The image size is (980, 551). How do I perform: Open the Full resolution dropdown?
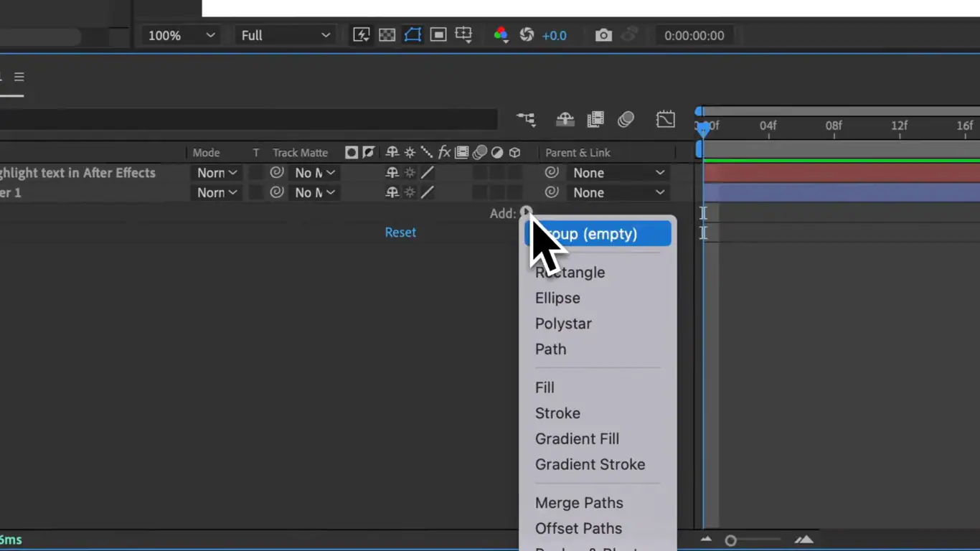tap(286, 35)
